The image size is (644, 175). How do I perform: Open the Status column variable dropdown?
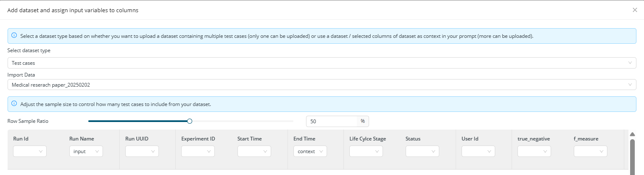[x=422, y=151]
